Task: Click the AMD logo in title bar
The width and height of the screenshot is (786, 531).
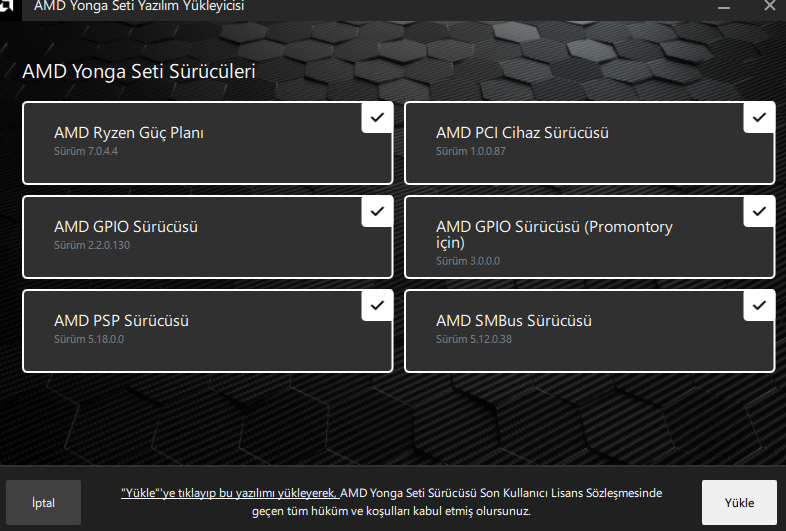Action: [7, 6]
